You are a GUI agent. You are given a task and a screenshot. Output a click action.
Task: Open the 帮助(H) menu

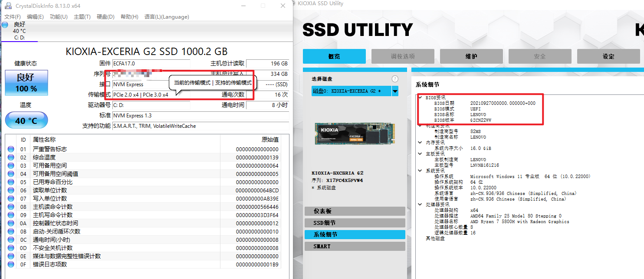[x=129, y=17]
